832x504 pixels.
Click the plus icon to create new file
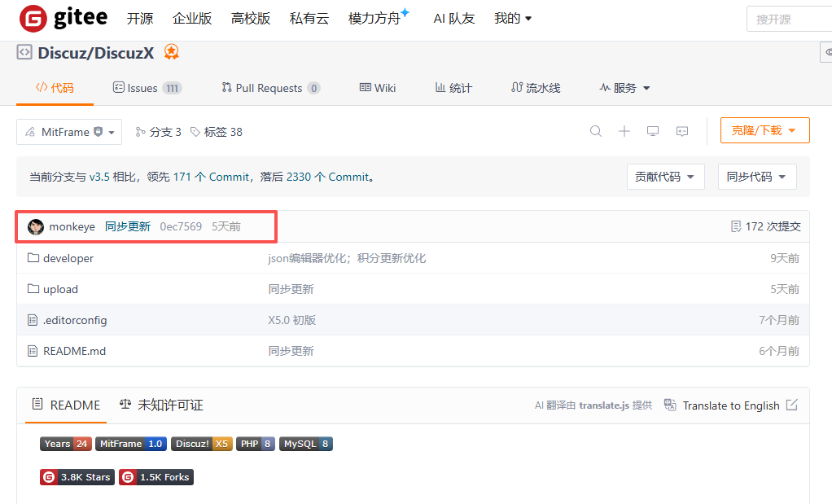[x=624, y=130]
